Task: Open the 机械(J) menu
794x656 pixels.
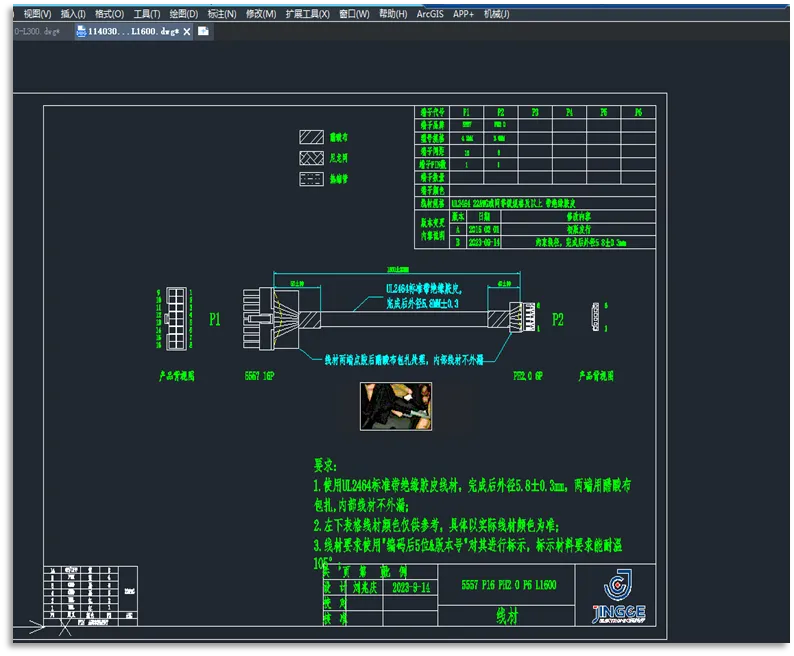Action: click(x=496, y=14)
